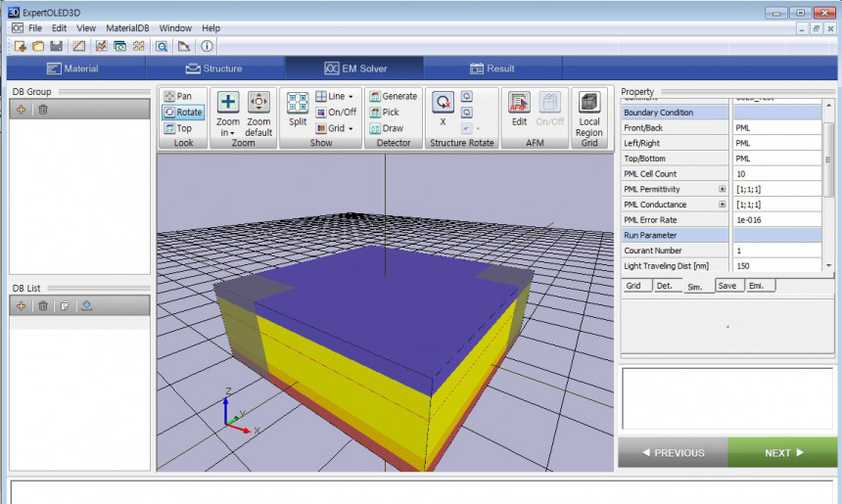
Task: Click Pick detector
Action: pos(385,113)
